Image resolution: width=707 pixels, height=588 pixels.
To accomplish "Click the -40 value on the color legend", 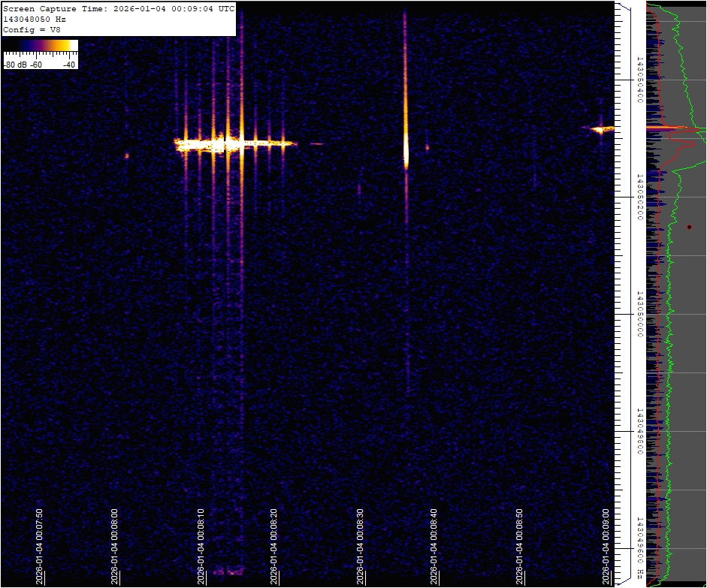I will [69, 65].
